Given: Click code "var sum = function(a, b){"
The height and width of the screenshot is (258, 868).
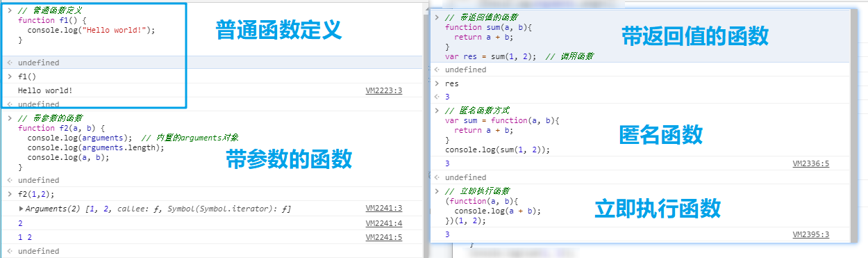Looking at the screenshot, I should pos(502,120).
